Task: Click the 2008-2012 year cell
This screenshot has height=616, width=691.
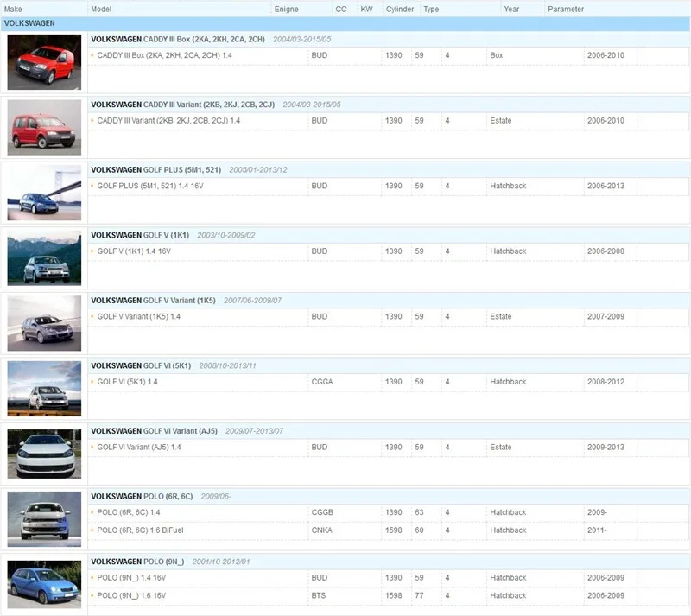Action: (605, 382)
